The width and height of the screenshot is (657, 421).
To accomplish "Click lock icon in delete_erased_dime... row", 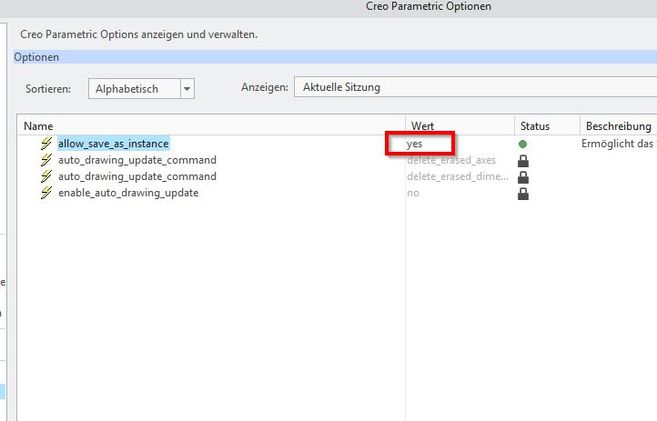I will [523, 177].
